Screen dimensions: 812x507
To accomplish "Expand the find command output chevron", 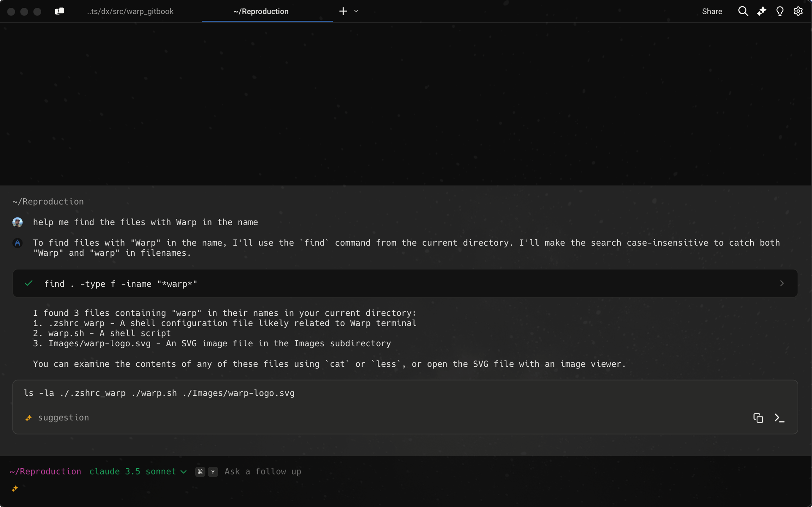I will [x=782, y=283].
